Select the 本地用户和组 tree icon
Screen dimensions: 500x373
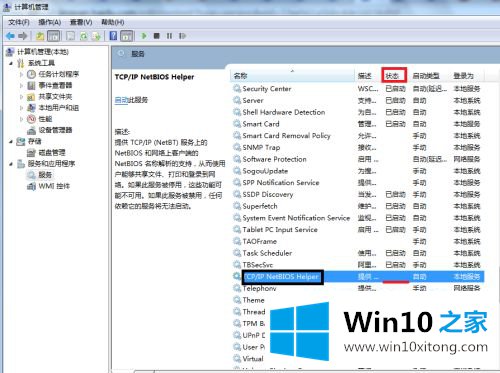(31, 108)
